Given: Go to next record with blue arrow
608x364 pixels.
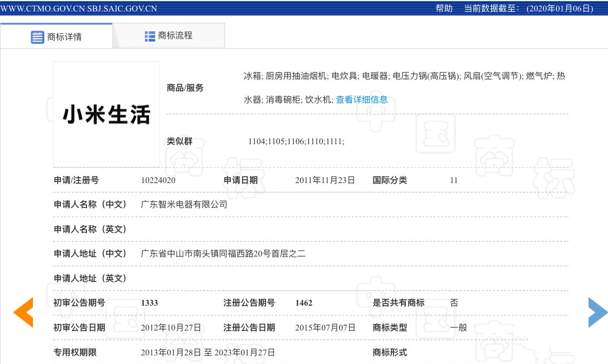Looking at the screenshot, I should [598, 313].
